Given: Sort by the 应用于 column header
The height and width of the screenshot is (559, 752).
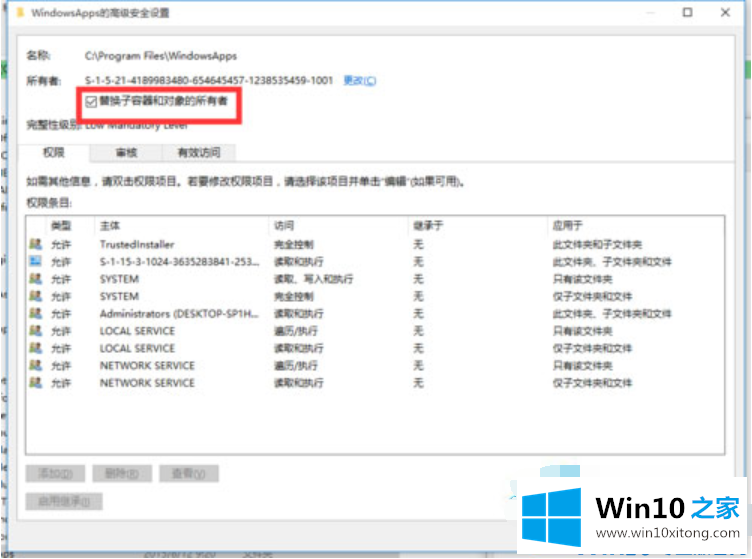Looking at the screenshot, I should coord(567,225).
